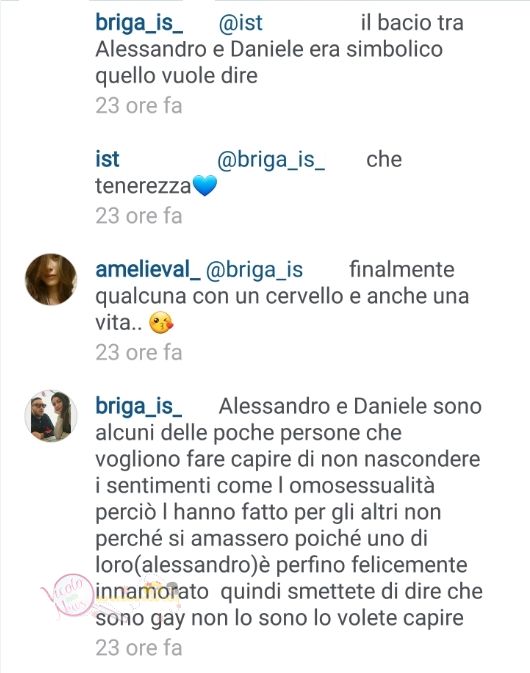Select text 'qualcuna con un cervello e anche una'
Viewport: 530px width, 673px height.
282,296
